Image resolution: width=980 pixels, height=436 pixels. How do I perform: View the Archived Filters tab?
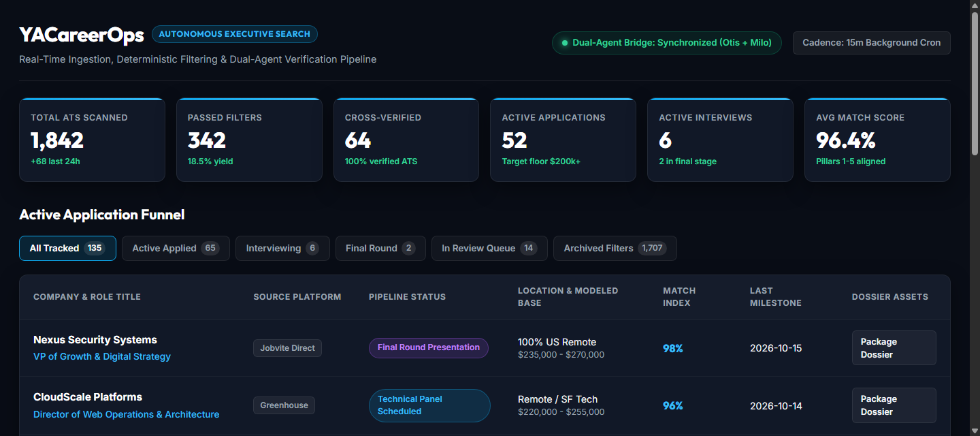[x=615, y=248]
